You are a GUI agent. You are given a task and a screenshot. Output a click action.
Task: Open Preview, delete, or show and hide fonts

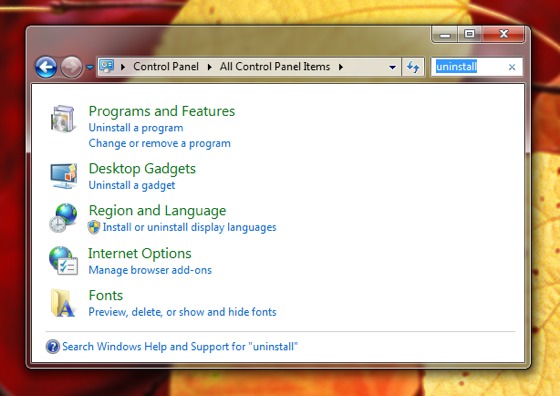(182, 312)
